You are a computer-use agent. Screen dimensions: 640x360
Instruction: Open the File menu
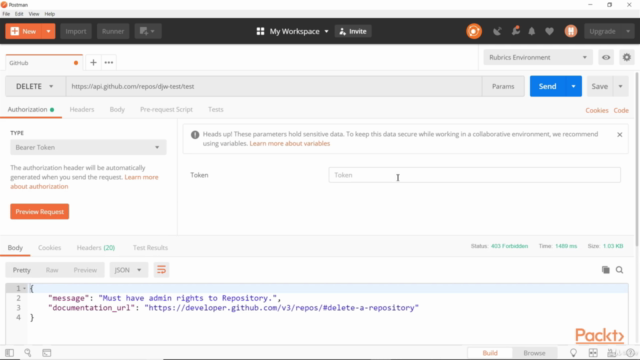[6, 14]
